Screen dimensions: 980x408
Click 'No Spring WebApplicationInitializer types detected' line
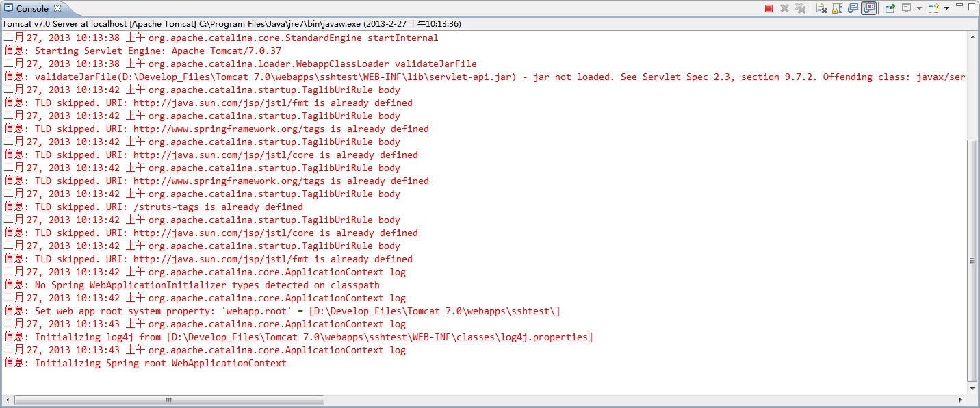[192, 285]
